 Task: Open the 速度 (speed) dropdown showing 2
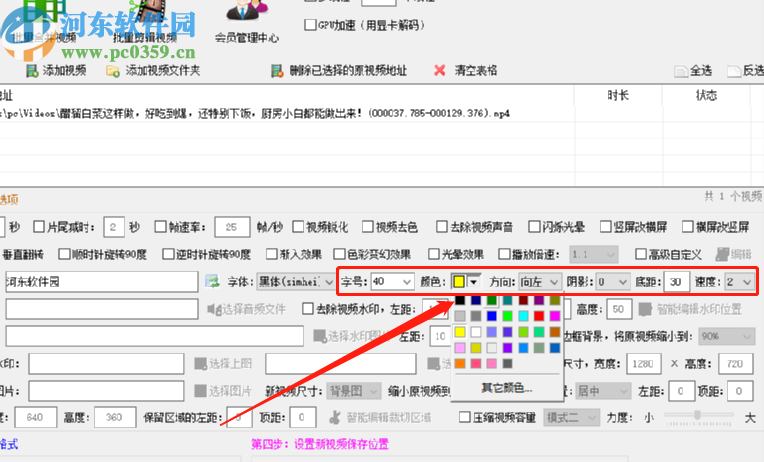click(740, 282)
